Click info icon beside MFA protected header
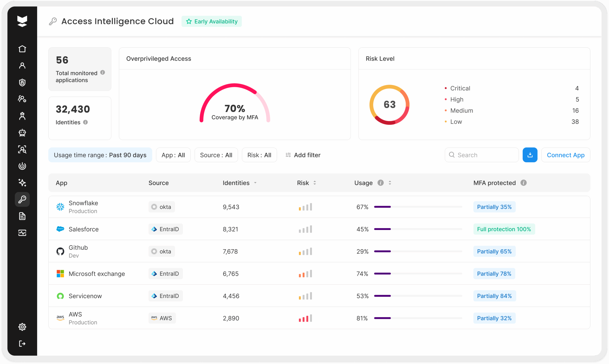 click(x=523, y=183)
